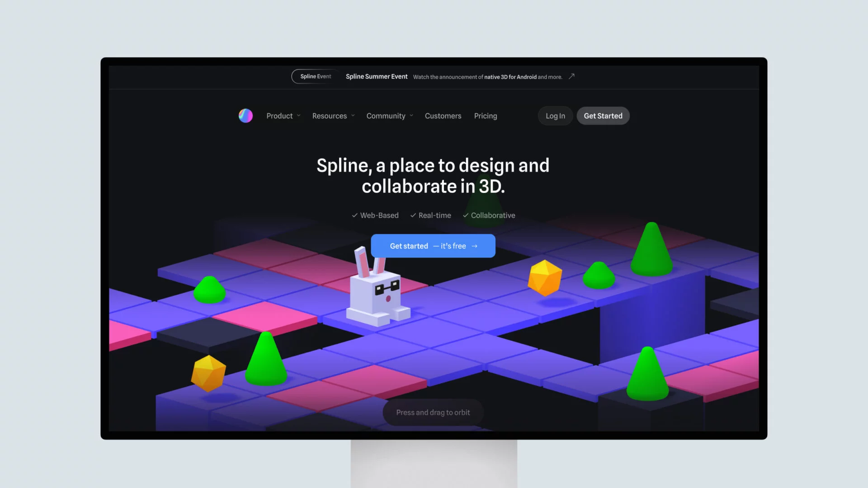
Task: Click the Get Started button
Action: coord(603,116)
